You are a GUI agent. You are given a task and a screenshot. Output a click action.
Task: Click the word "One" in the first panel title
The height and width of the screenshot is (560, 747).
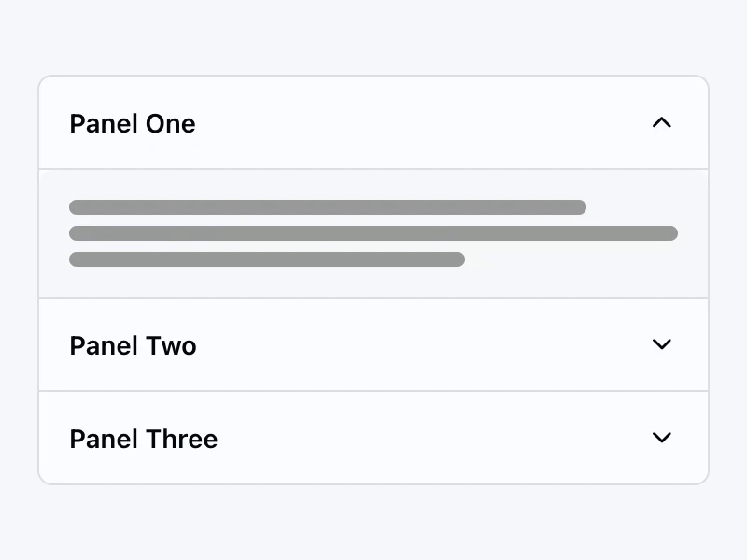pos(170,123)
